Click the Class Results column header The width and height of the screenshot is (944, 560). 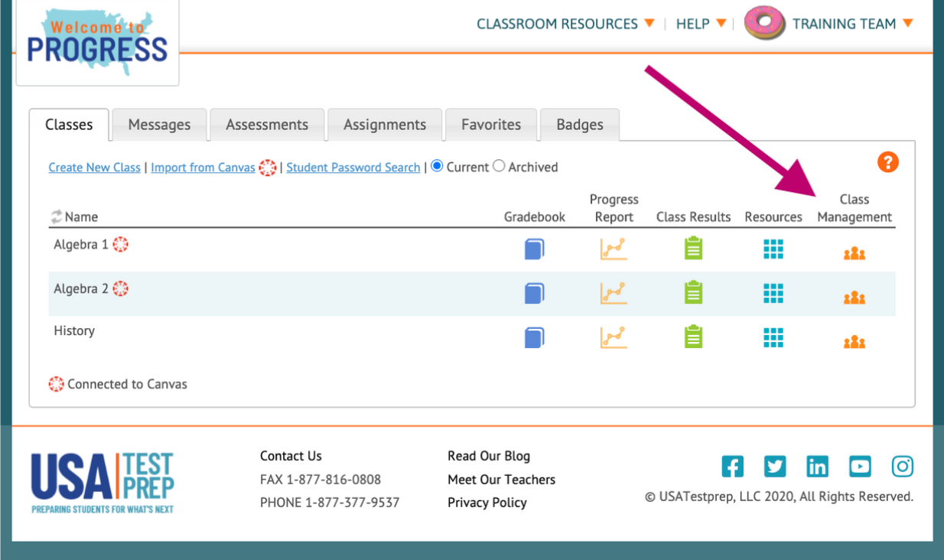[694, 217]
